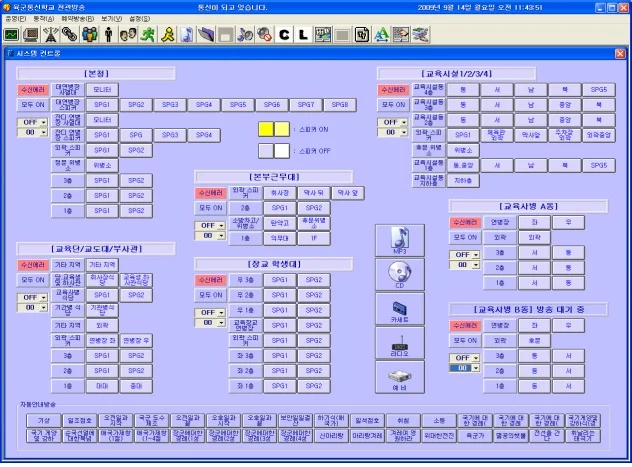Click the 육군가 announcement button

click(475, 436)
